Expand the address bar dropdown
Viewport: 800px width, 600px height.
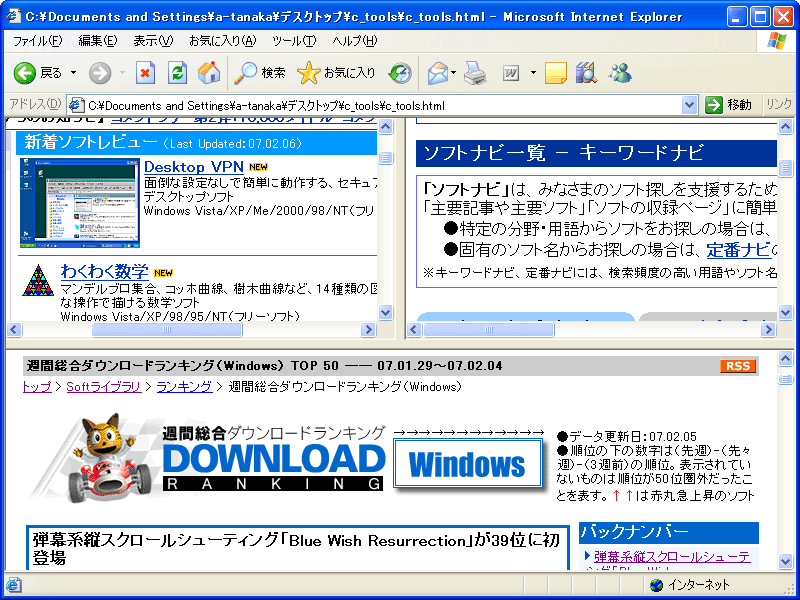(x=689, y=105)
